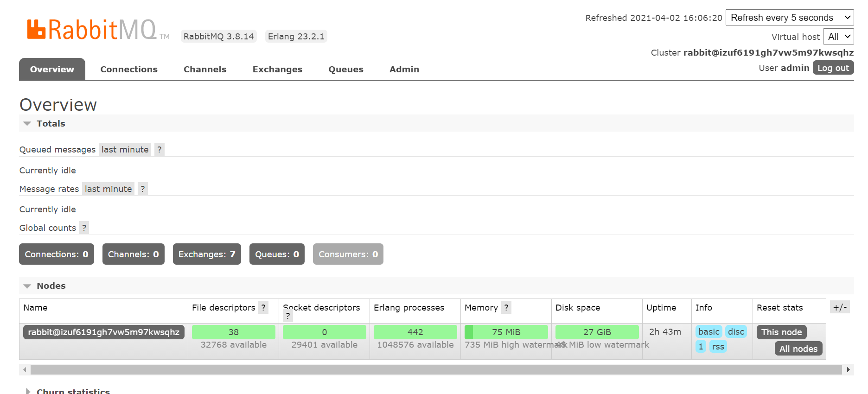Image resolution: width=868 pixels, height=394 pixels.
Task: Click the Socket descriptors 0 usage bar
Action: pyautogui.click(x=325, y=332)
